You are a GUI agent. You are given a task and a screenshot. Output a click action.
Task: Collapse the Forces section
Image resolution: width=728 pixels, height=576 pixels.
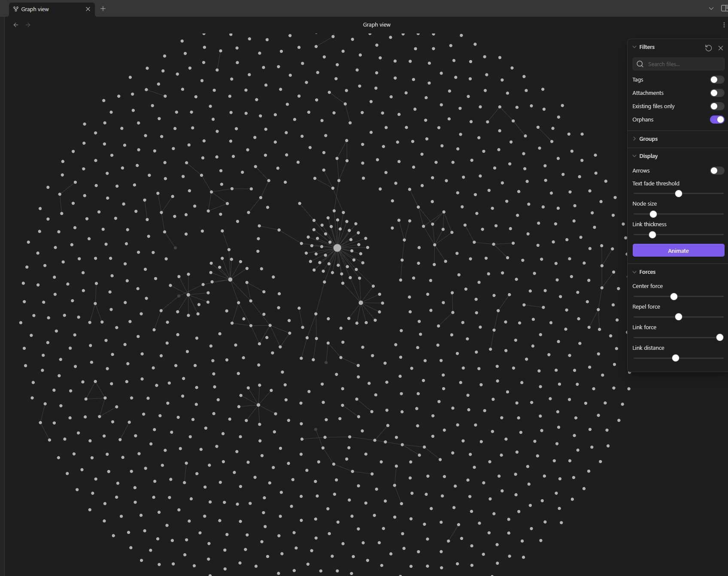pyautogui.click(x=634, y=272)
